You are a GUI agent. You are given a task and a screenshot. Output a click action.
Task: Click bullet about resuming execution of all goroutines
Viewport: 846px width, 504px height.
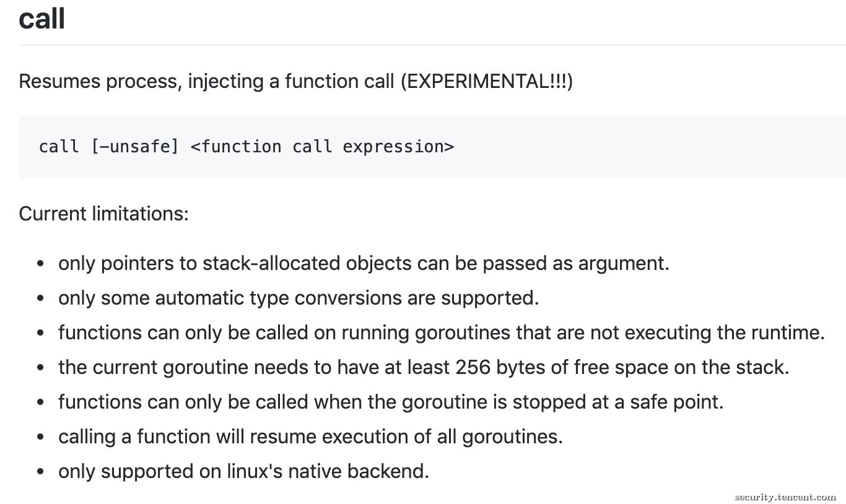click(x=310, y=437)
